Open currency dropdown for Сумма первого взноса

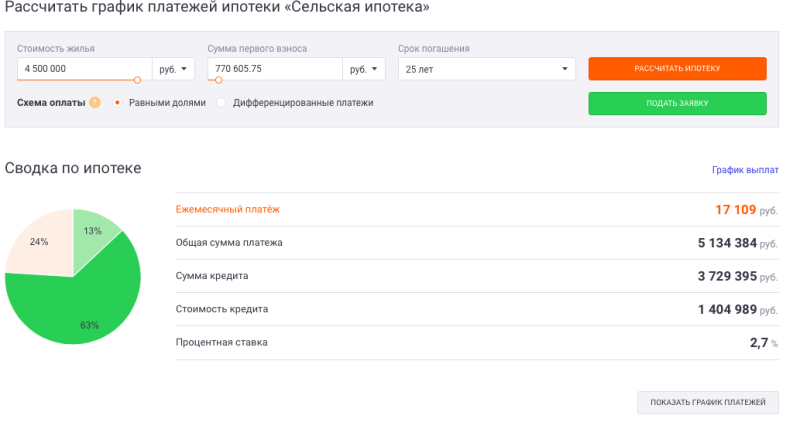point(364,69)
